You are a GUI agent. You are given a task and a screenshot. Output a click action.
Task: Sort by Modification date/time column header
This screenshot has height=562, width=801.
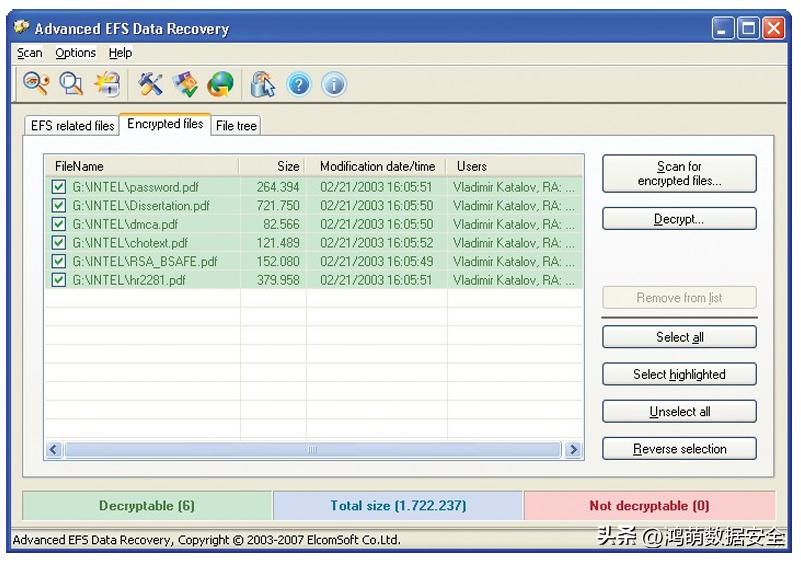376,166
